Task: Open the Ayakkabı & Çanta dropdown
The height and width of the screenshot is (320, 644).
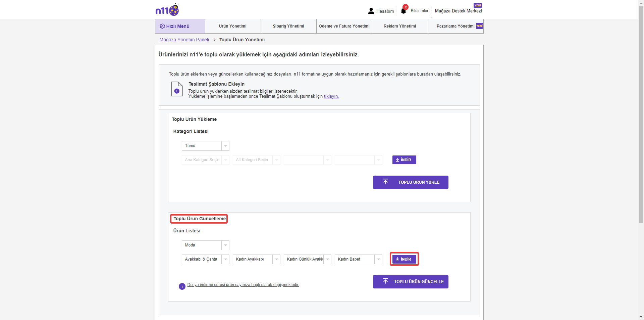Action: (x=206, y=259)
